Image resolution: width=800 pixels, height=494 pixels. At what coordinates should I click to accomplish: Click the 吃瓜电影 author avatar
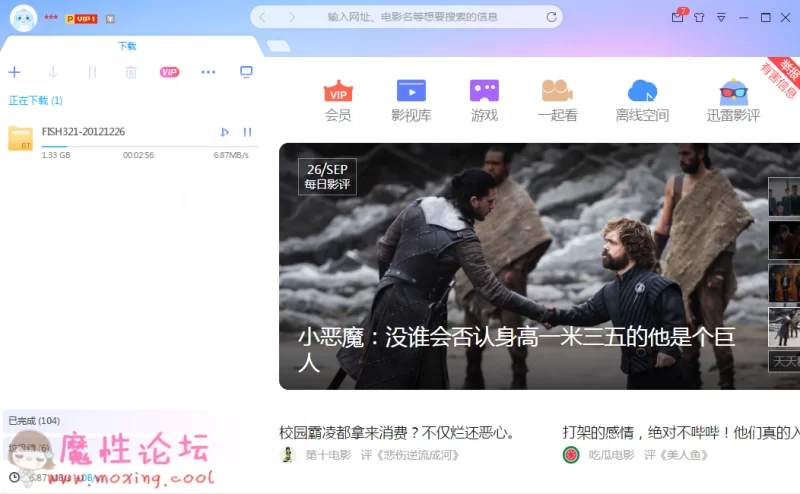click(571, 454)
